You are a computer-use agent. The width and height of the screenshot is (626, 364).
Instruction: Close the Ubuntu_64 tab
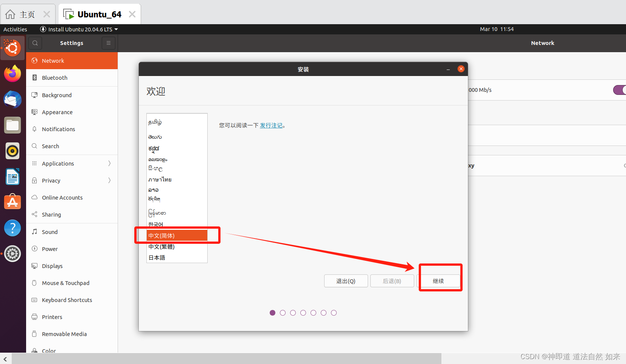132,14
